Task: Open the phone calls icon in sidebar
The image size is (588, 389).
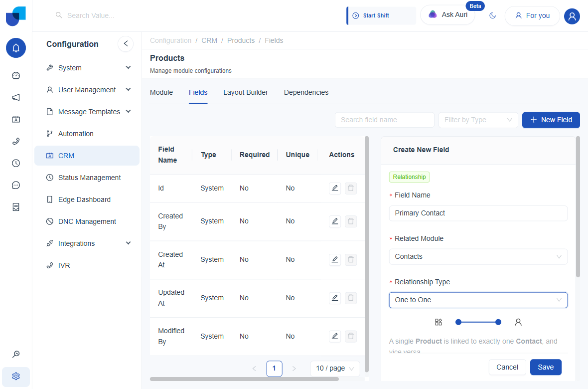Action: pyautogui.click(x=16, y=141)
